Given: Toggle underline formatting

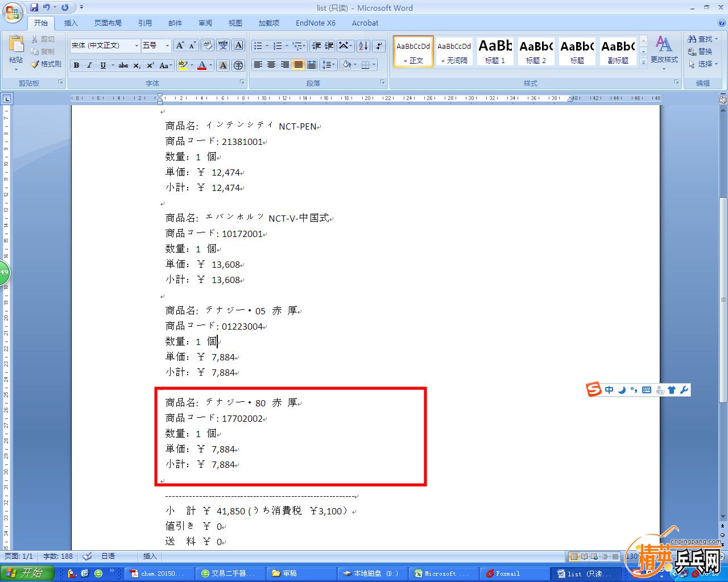Looking at the screenshot, I should tap(103, 65).
